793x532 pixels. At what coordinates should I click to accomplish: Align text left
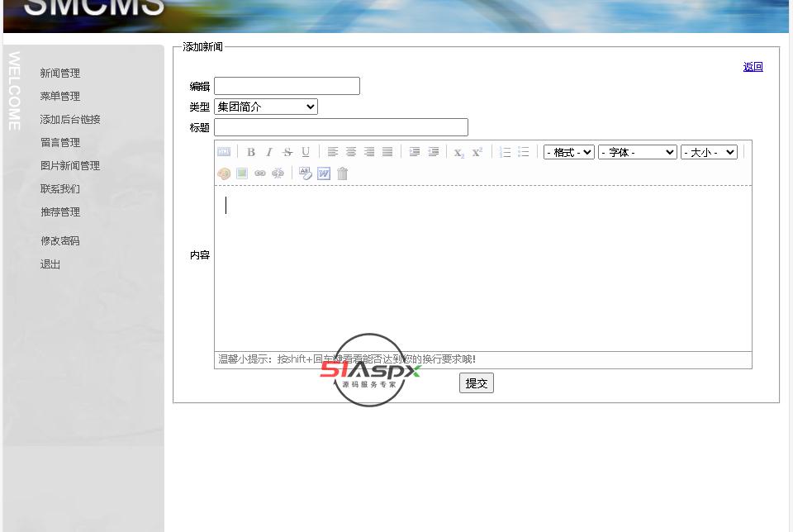[332, 152]
